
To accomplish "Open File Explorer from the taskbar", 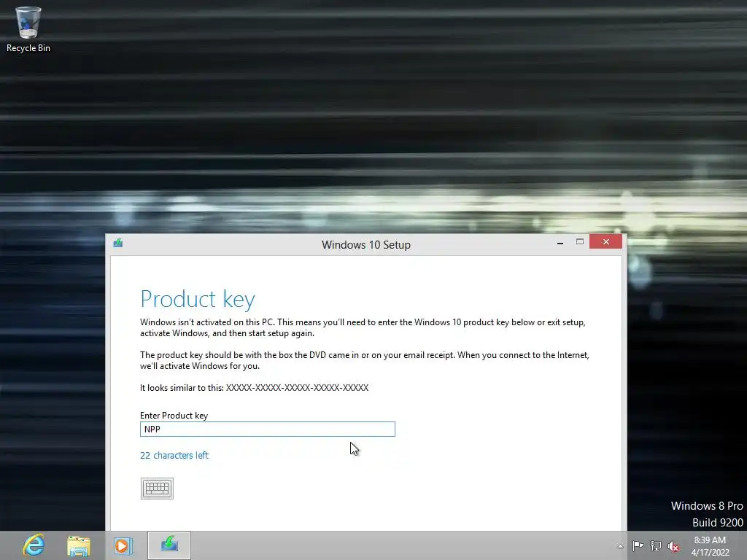I will [79, 545].
